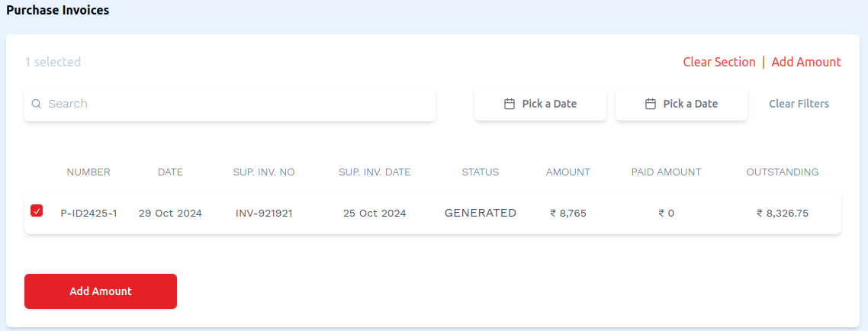Select the invoice number P-ID2425-1
868x331 pixels.
[x=88, y=214]
